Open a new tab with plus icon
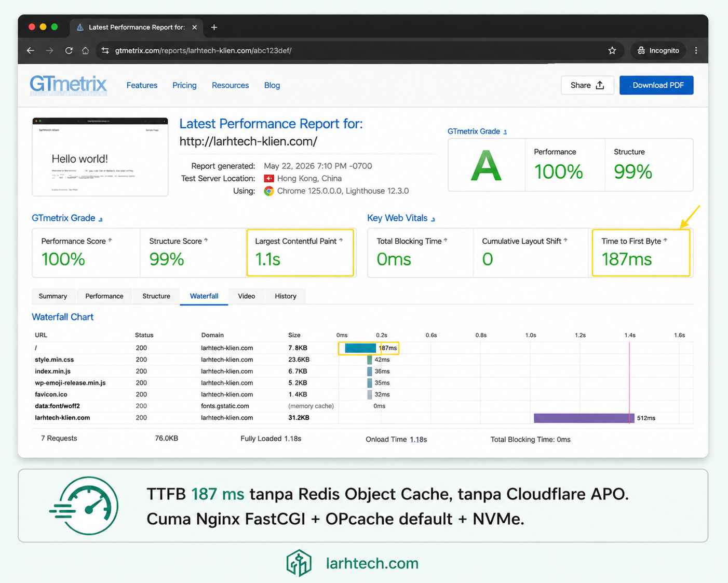728x583 pixels. (x=214, y=27)
